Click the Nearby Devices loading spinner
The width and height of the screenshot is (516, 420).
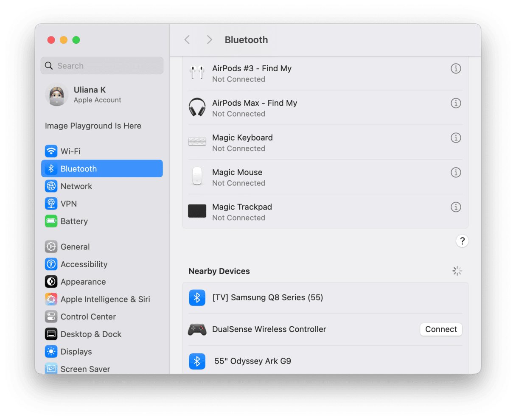coord(457,271)
